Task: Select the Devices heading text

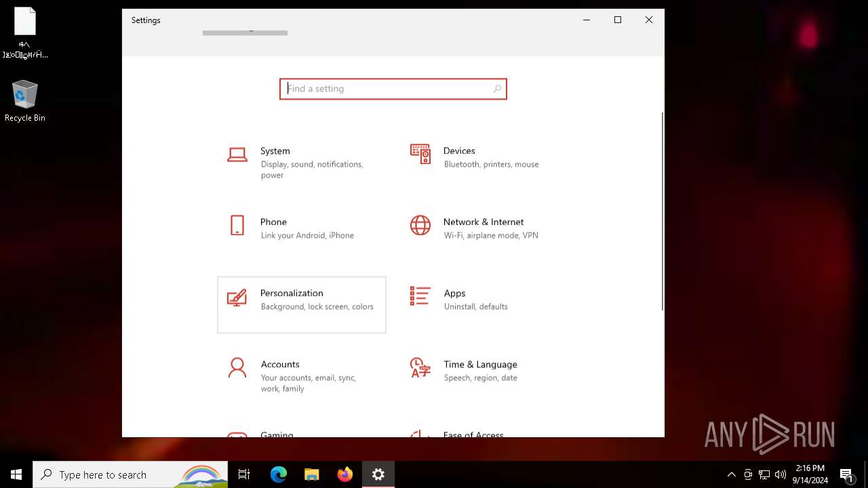Action: [459, 150]
